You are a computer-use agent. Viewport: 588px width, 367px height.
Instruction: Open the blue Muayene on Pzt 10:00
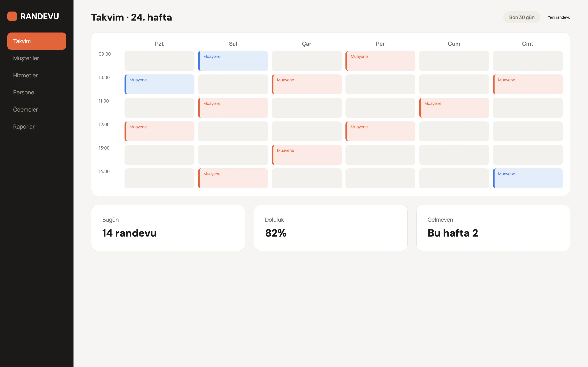[159, 85]
